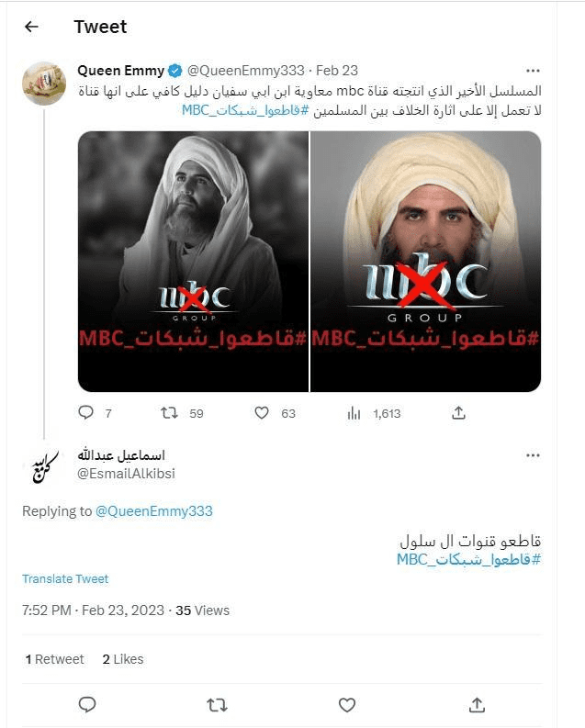Reply to Esmail Alkibsi's tweet

click(87, 705)
